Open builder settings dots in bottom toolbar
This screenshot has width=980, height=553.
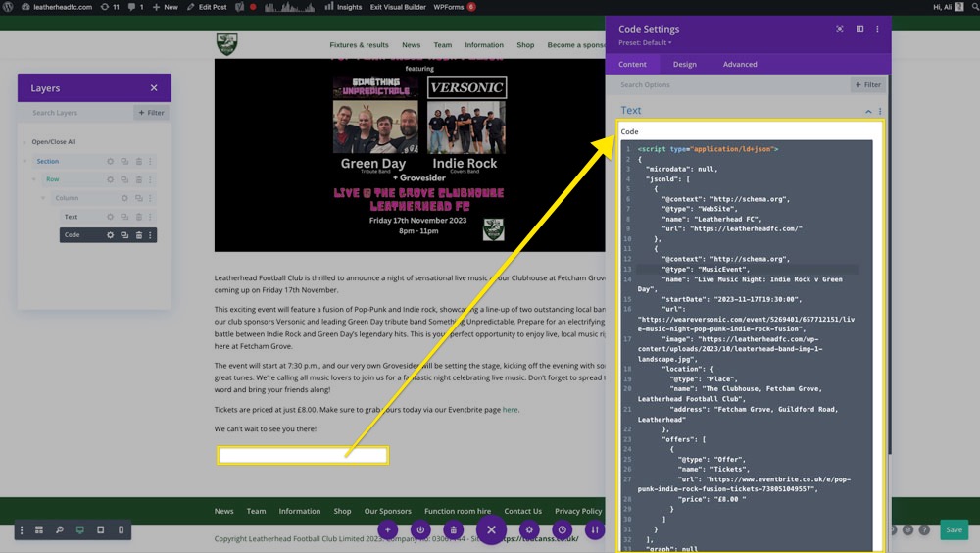pyautogui.click(x=22, y=529)
